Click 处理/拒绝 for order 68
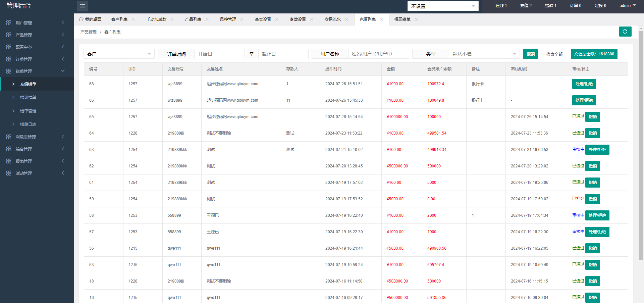The height and width of the screenshot is (303, 644). 584,84
